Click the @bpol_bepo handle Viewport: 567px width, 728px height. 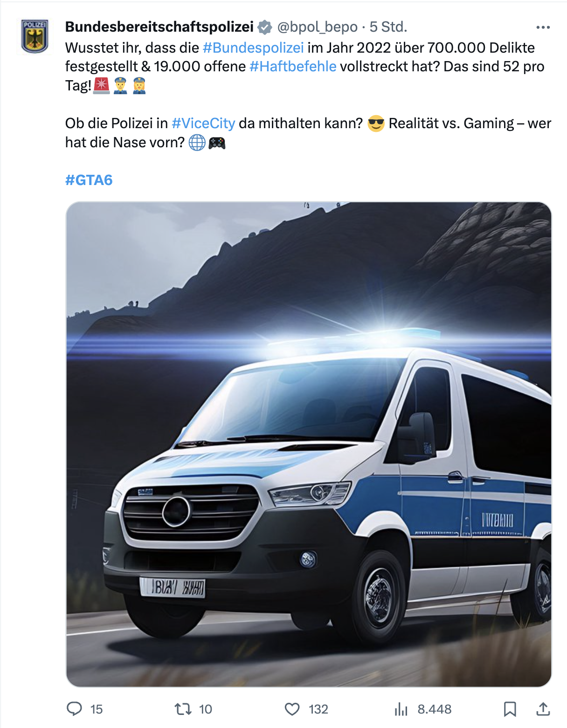318,27
